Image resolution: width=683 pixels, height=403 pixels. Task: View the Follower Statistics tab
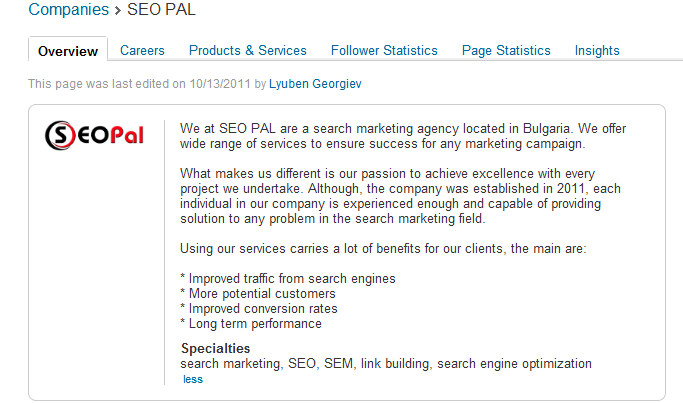click(x=384, y=51)
